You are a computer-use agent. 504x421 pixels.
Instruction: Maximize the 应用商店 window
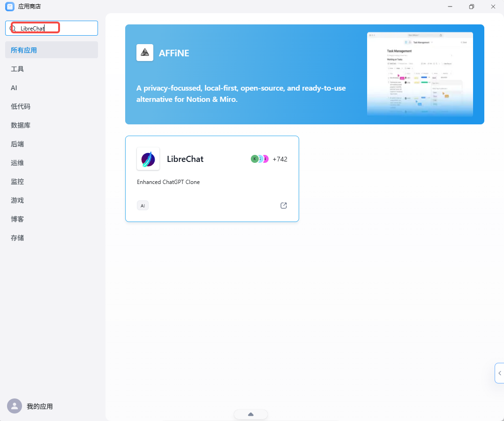pyautogui.click(x=472, y=7)
